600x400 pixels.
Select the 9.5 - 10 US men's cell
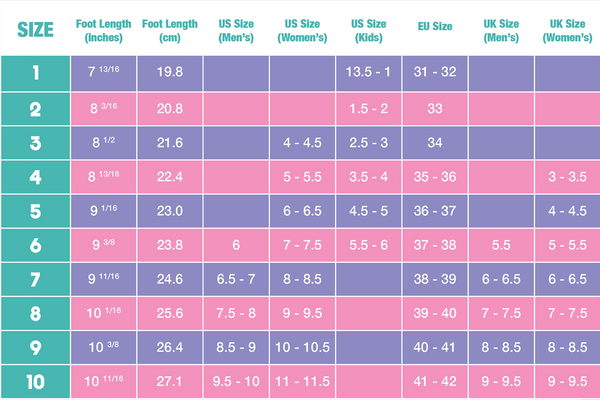(235, 381)
